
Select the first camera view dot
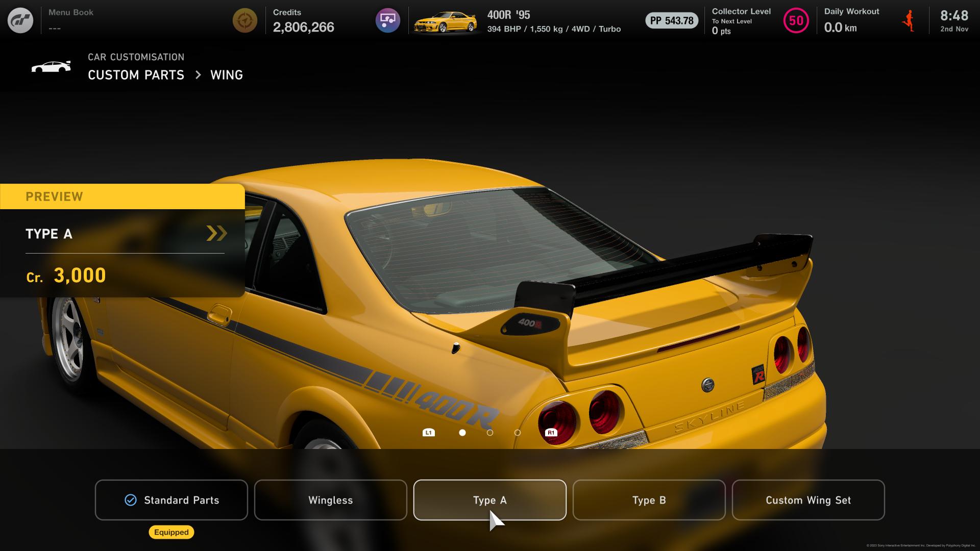(462, 433)
